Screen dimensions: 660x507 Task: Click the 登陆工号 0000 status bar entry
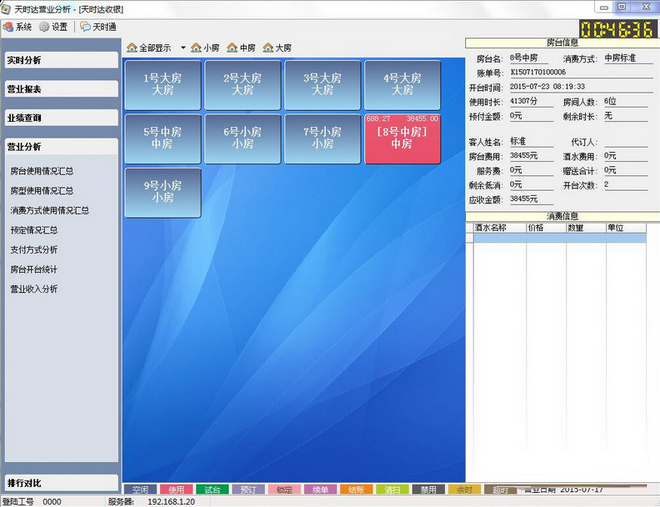pyautogui.click(x=32, y=502)
